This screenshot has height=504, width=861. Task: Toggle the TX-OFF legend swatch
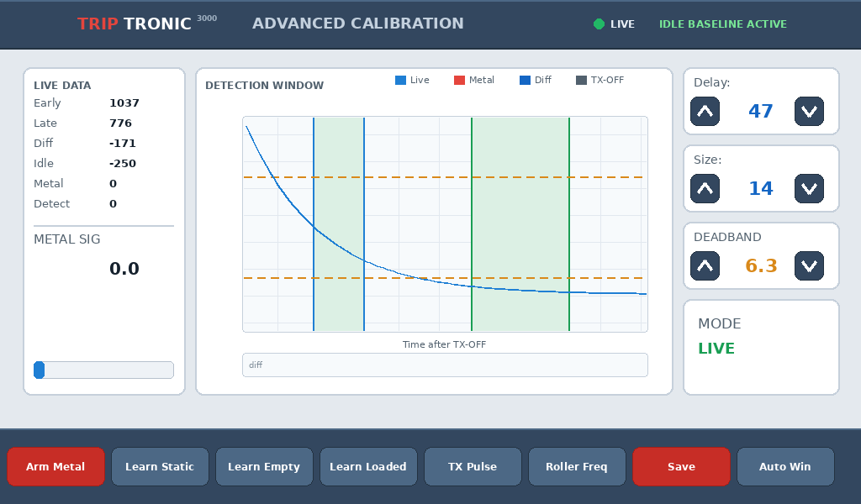coord(582,80)
